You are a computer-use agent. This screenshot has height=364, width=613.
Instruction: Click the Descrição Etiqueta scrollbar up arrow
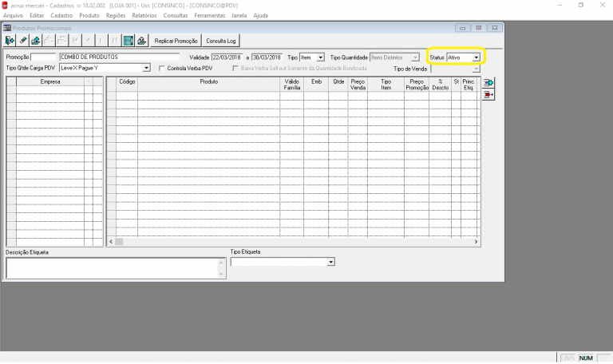click(x=221, y=263)
